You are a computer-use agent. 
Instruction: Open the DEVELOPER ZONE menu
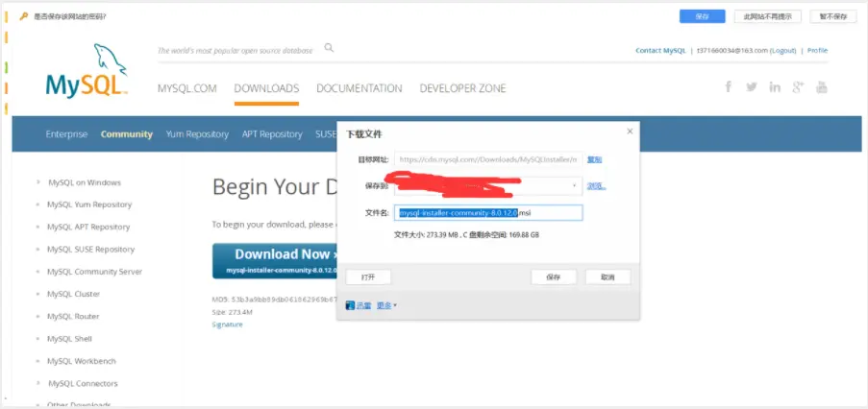click(462, 88)
